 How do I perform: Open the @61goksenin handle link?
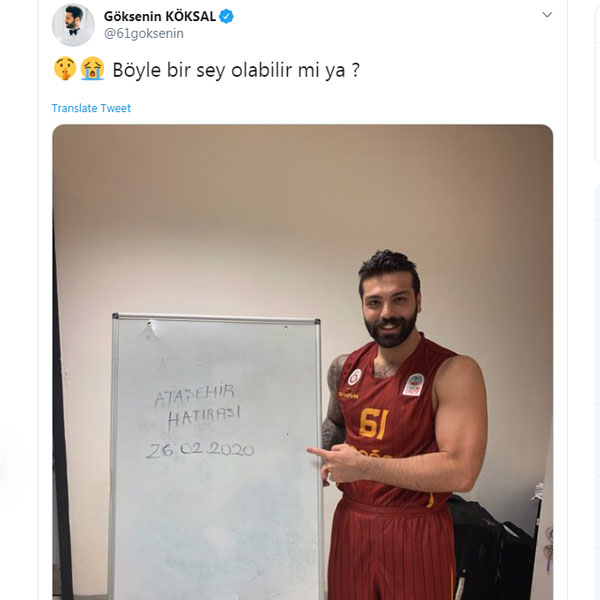144,34
